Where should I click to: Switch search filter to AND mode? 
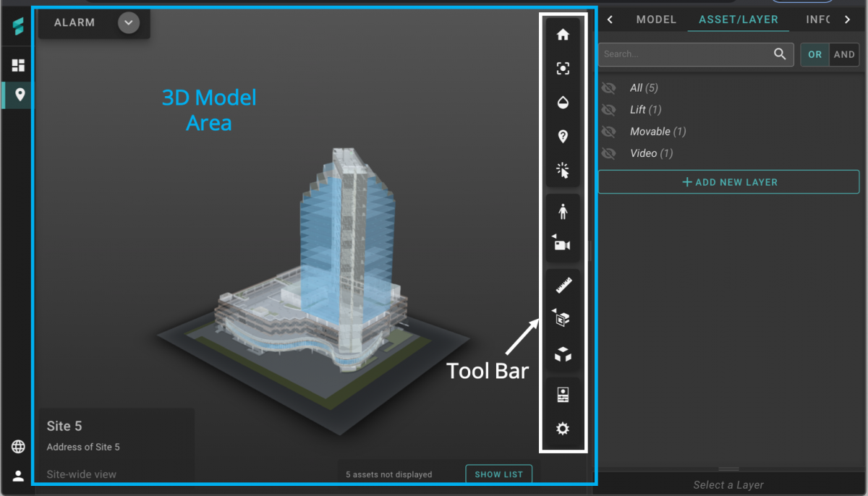coord(844,54)
